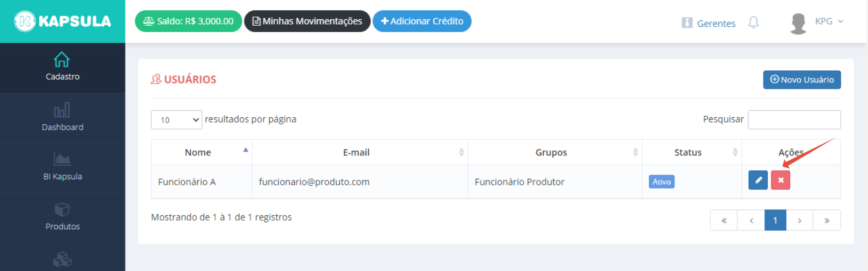This screenshot has width=868, height=271.
Task: Go to first page of results
Action: (724, 220)
